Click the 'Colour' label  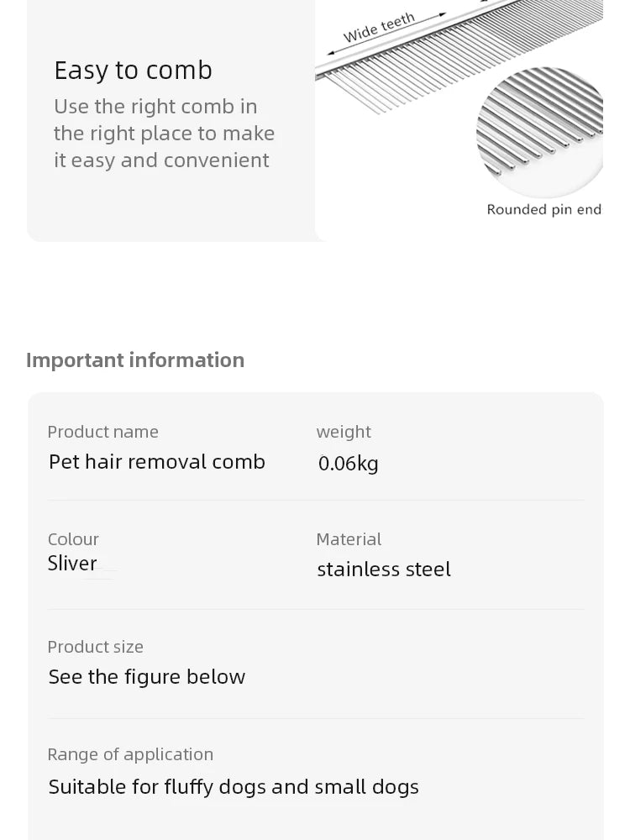click(x=73, y=539)
